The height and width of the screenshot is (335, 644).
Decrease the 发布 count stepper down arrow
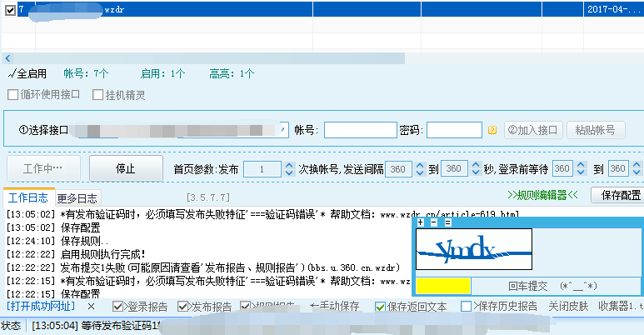coord(289,172)
